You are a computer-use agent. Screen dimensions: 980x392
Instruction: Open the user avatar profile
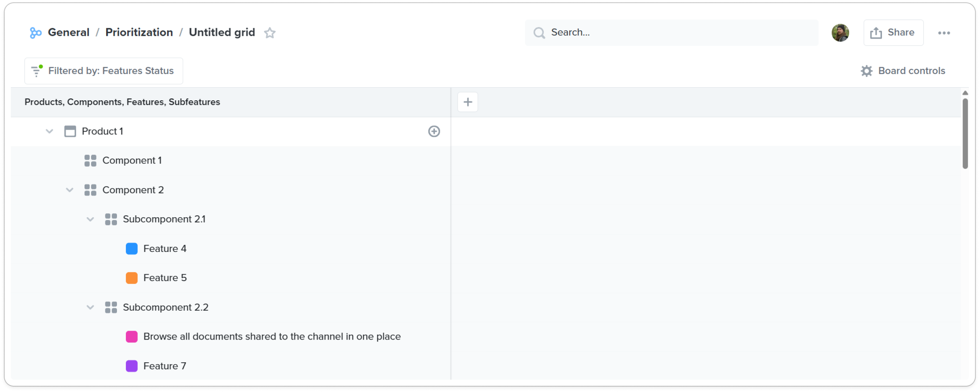coord(840,33)
